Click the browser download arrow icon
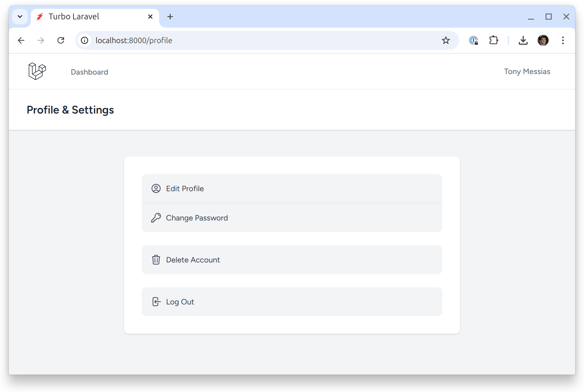 [x=524, y=40]
